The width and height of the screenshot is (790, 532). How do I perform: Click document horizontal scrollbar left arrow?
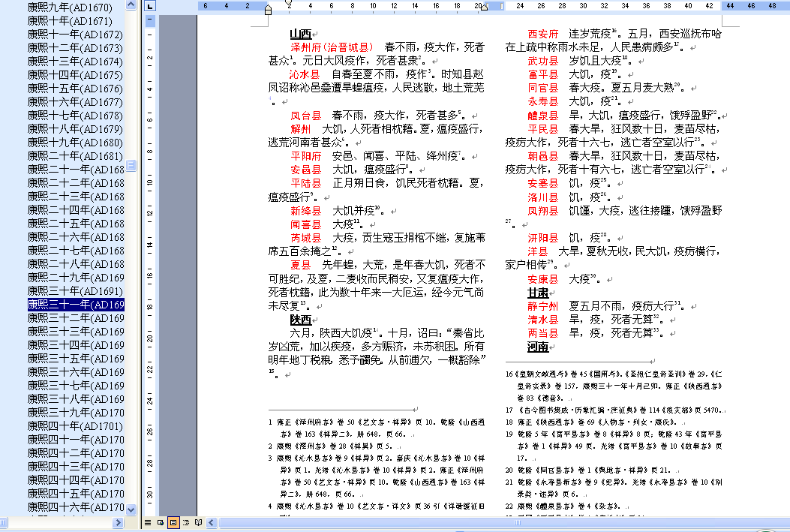click(211, 521)
